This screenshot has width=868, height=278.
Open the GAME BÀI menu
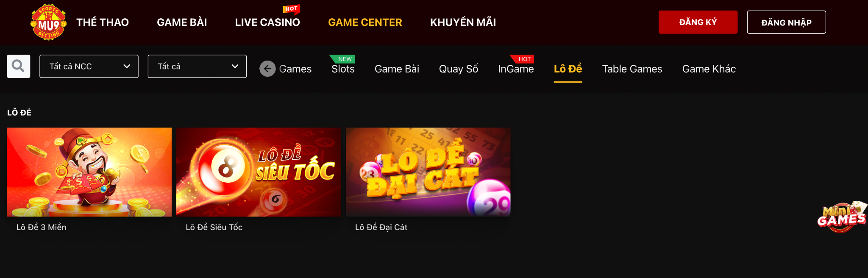(182, 22)
